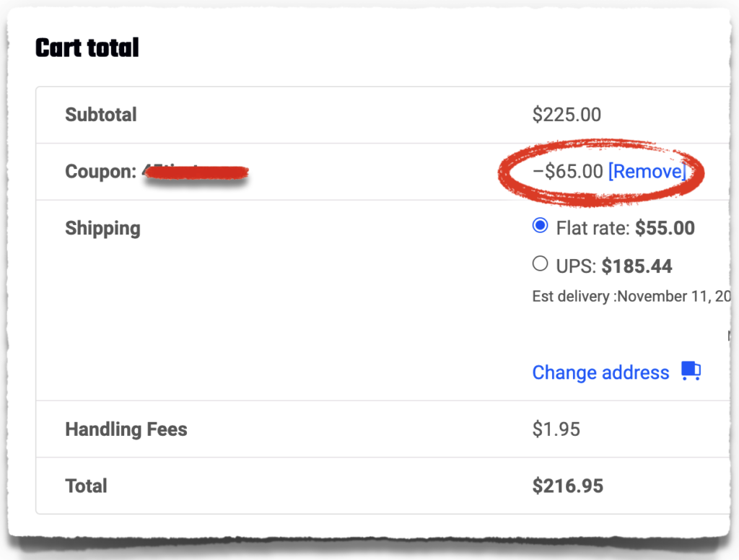
Task: Click the Total row label
Action: (x=87, y=486)
